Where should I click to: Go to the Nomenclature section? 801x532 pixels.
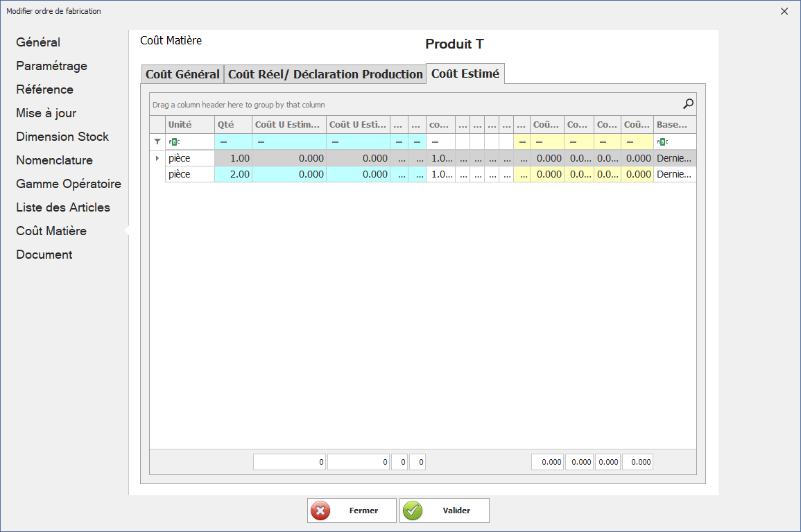pos(54,160)
